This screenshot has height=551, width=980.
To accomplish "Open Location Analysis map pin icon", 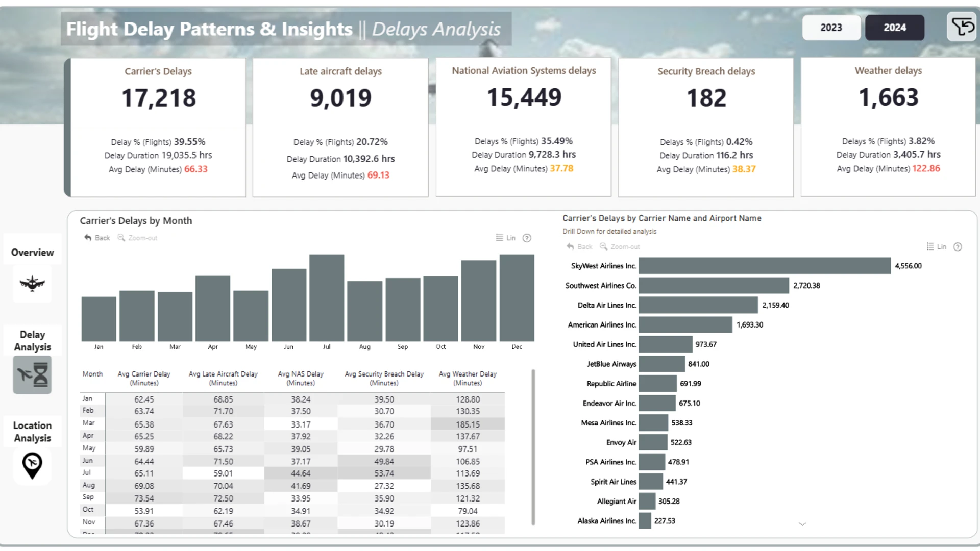I will tap(32, 465).
